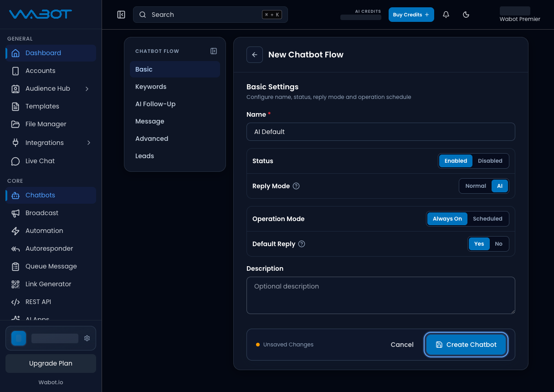Viewport: 554px width, 392px height.
Task: Set Default Reply to No
Action: 499,244
